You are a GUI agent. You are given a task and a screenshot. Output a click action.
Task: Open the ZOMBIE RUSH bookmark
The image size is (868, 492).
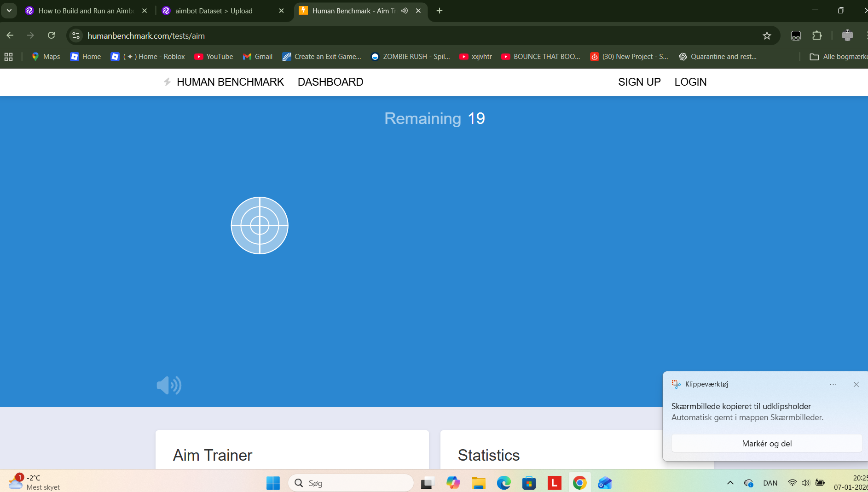[x=411, y=57]
